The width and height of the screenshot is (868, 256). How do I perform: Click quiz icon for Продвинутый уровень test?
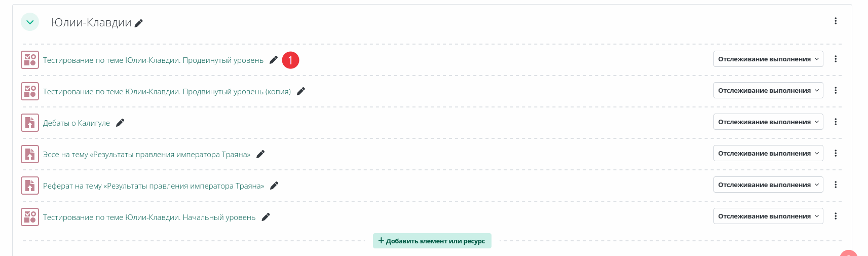[30, 60]
